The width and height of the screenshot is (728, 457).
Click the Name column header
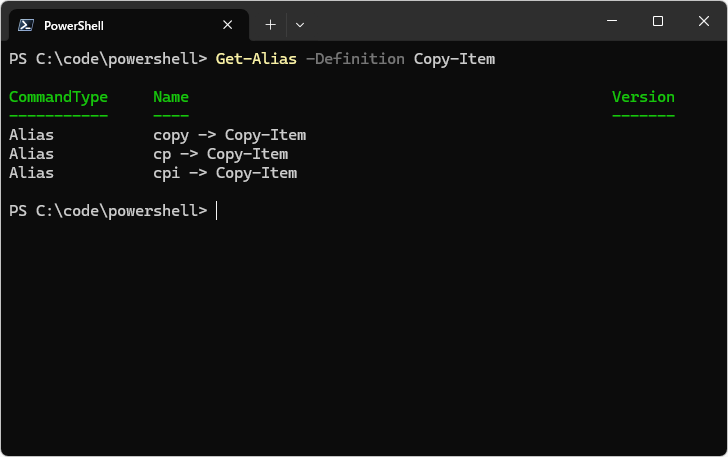point(171,97)
